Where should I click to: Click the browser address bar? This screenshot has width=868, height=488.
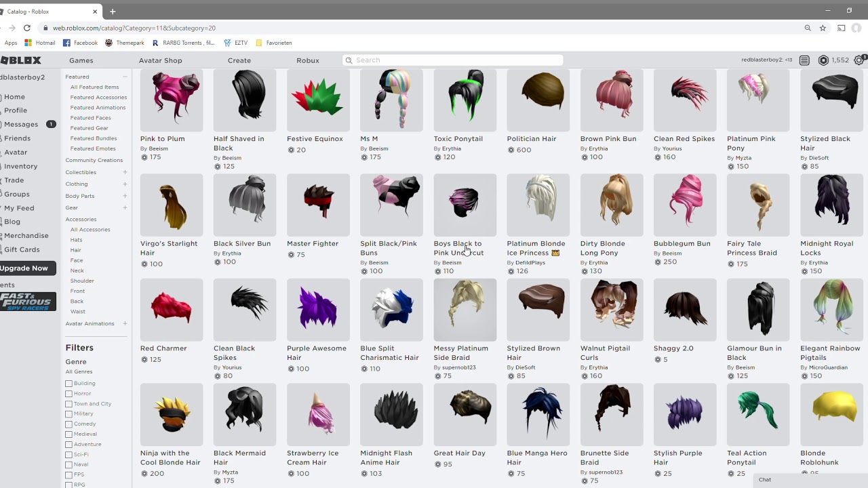pos(420,28)
